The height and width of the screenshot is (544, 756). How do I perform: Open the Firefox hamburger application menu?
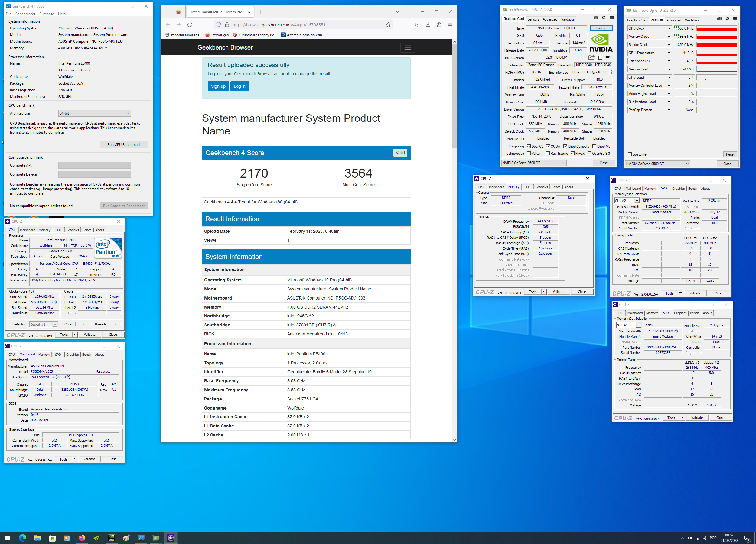coord(450,25)
